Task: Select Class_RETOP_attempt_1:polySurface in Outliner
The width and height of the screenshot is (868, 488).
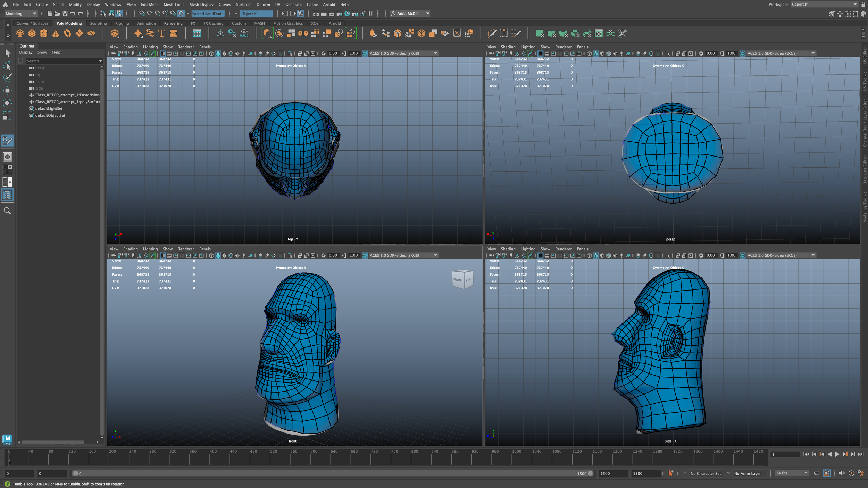Action: coord(67,102)
